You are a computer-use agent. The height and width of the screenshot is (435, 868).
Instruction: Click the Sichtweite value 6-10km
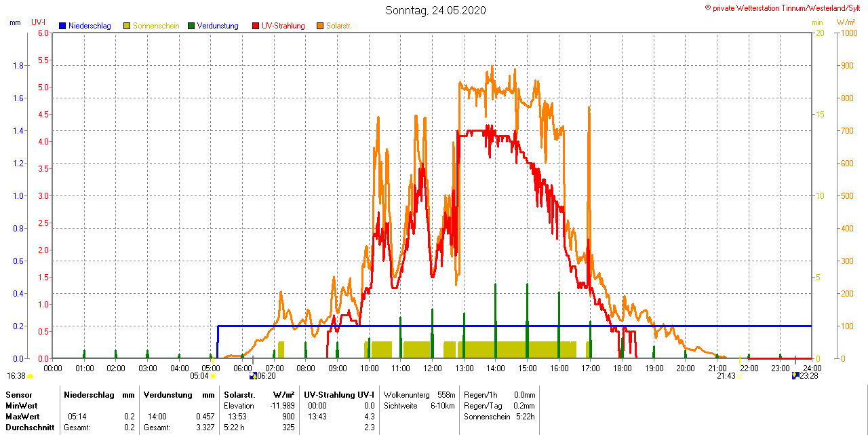point(443,405)
